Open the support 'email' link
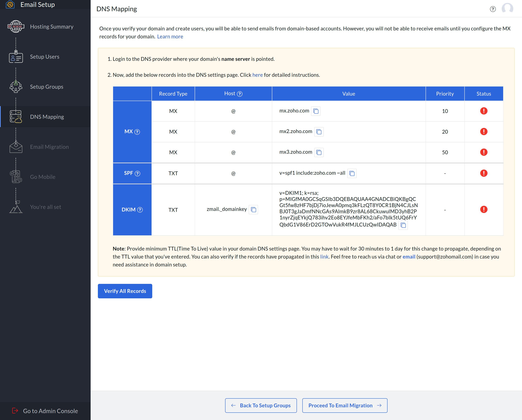The width and height of the screenshot is (522, 420). (x=409, y=257)
